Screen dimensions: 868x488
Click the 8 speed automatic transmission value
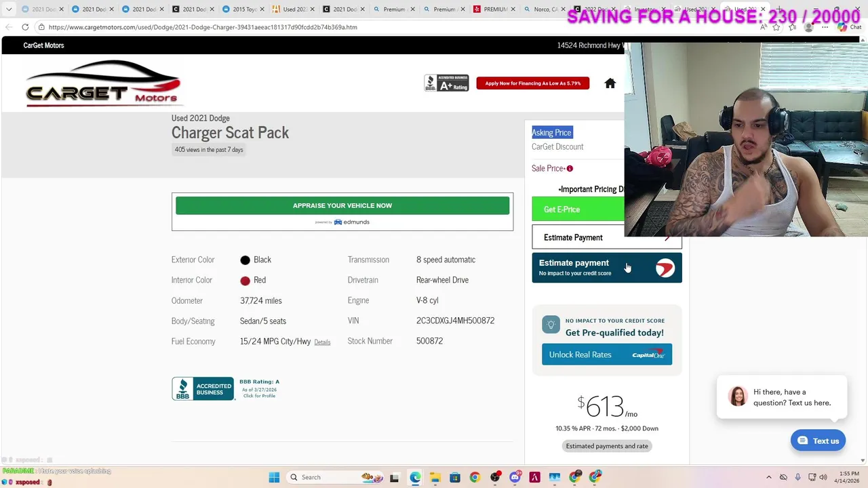pos(446,260)
